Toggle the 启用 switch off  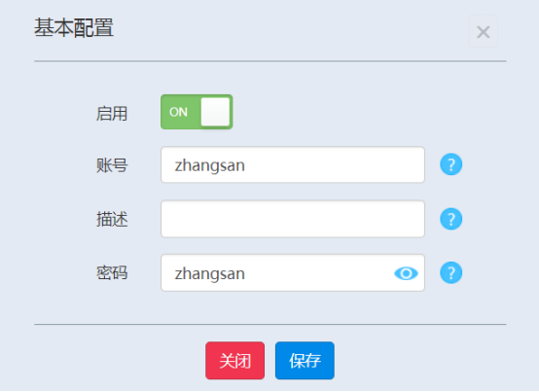click(x=197, y=112)
